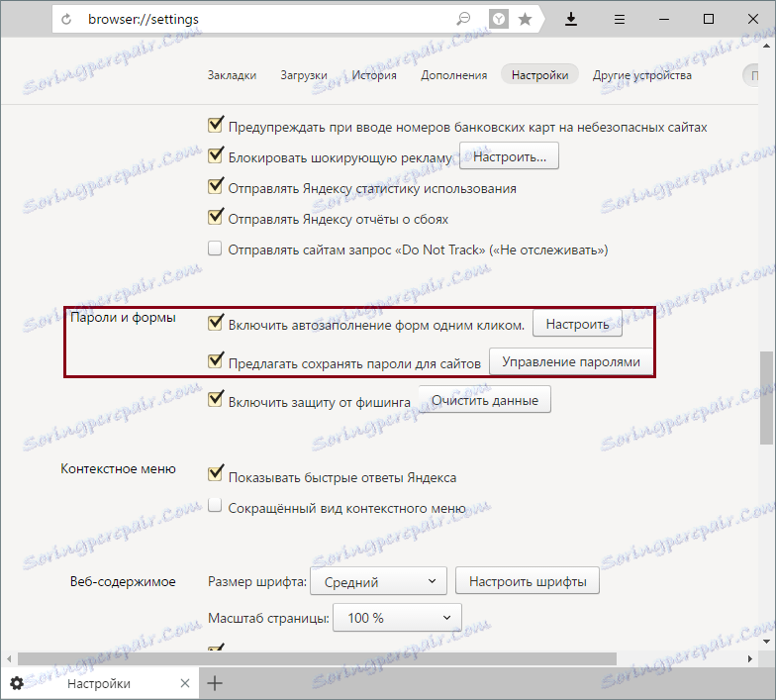The width and height of the screenshot is (776, 700).
Task: Open a new tab with the plus icon
Action: point(215,683)
